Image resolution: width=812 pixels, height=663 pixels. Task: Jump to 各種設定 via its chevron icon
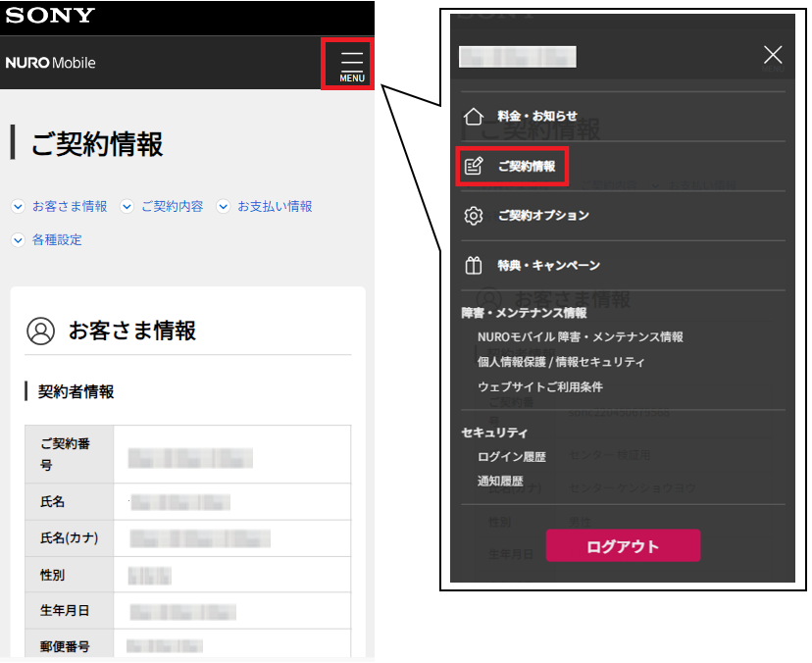pyautogui.click(x=18, y=240)
